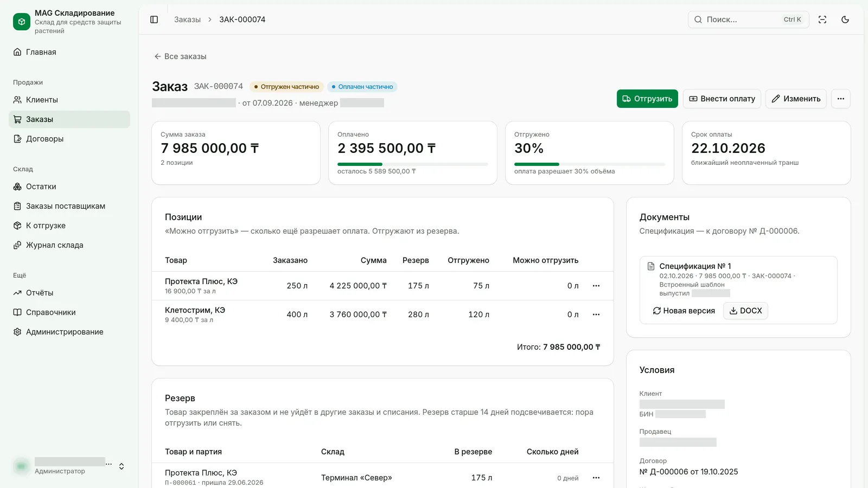Click contract № Д-000006 от 19.10.2025
This screenshot has height=488, width=868.
coord(688,472)
